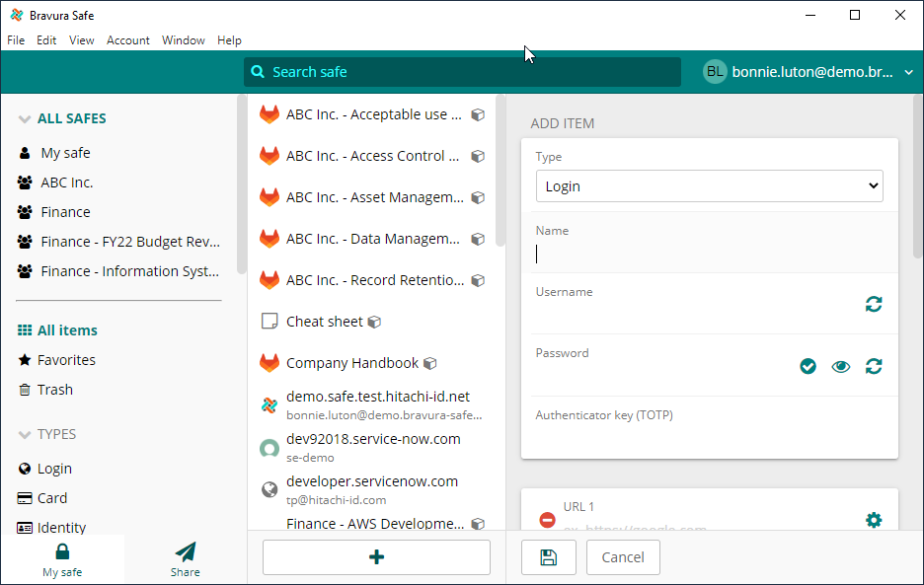The width and height of the screenshot is (924, 585).
Task: Toggle password visibility eye icon
Action: click(x=840, y=366)
